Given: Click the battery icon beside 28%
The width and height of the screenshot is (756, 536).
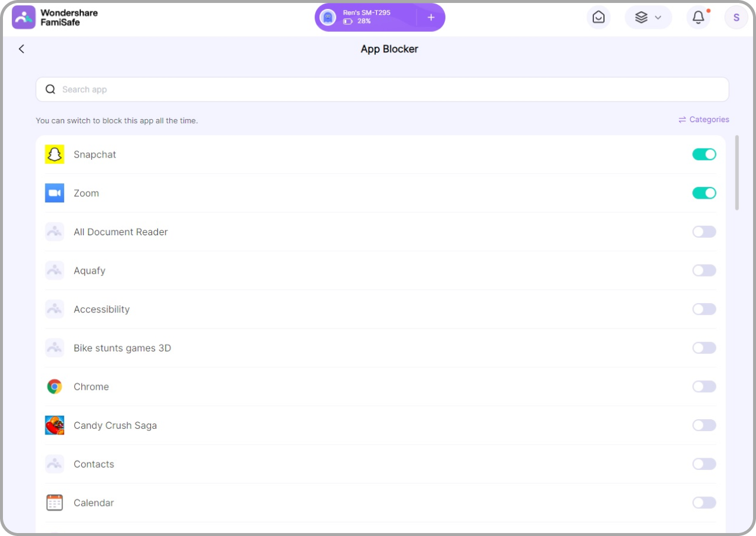Looking at the screenshot, I should pos(348,21).
